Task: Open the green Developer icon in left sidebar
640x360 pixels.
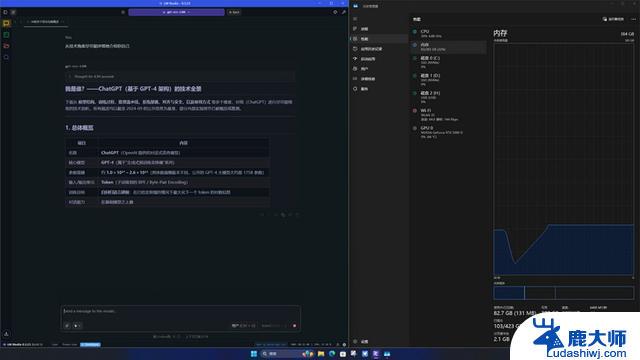Action: tap(6, 35)
